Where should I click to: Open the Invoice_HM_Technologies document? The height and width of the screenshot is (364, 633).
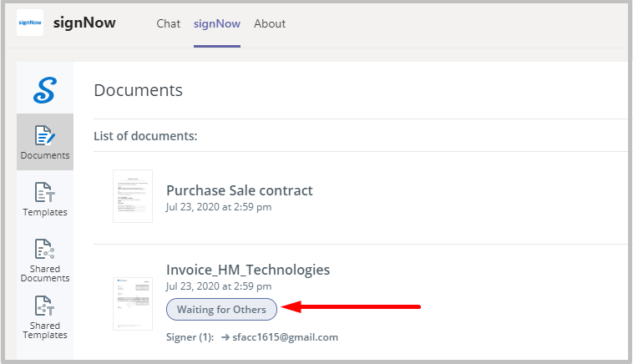pyautogui.click(x=248, y=270)
